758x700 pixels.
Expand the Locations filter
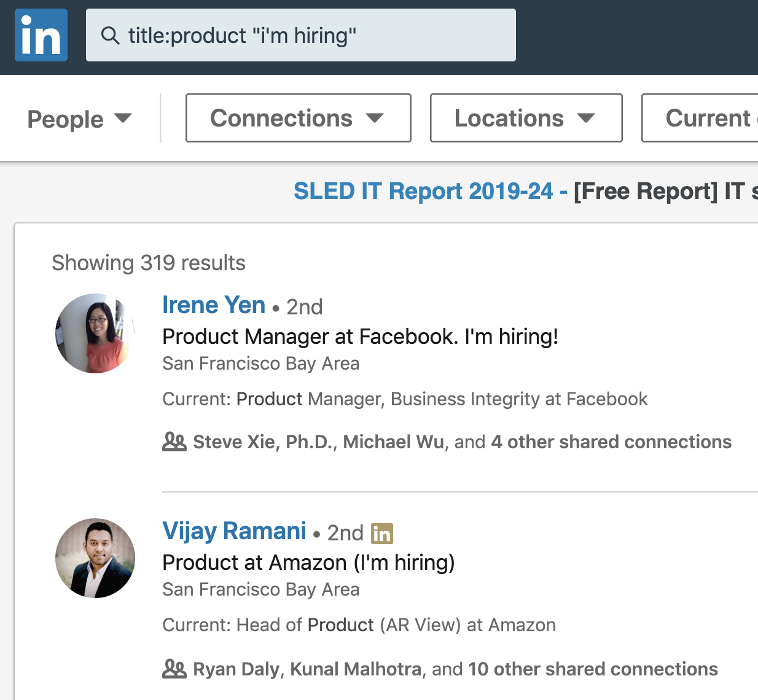pos(526,118)
